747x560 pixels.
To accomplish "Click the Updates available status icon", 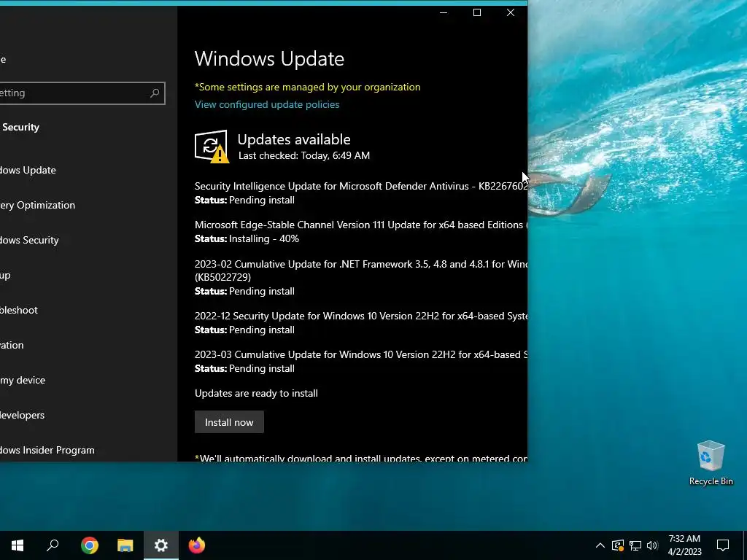I will (212, 146).
